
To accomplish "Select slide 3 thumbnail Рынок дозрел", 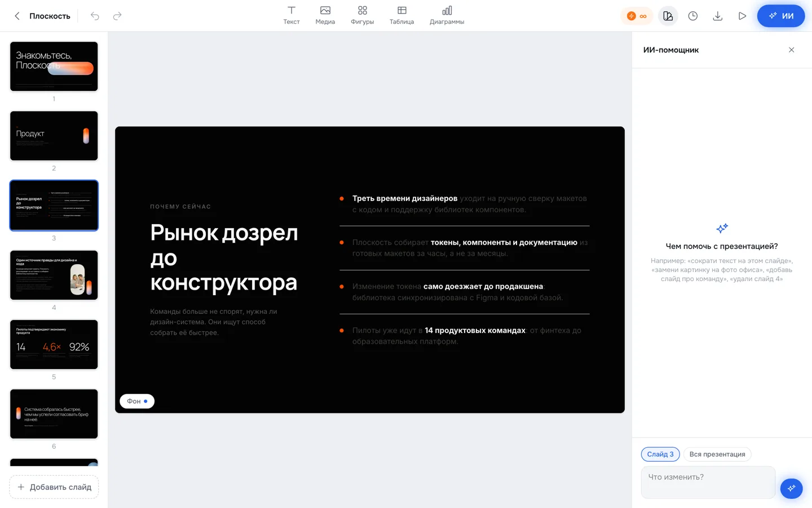I will point(54,205).
